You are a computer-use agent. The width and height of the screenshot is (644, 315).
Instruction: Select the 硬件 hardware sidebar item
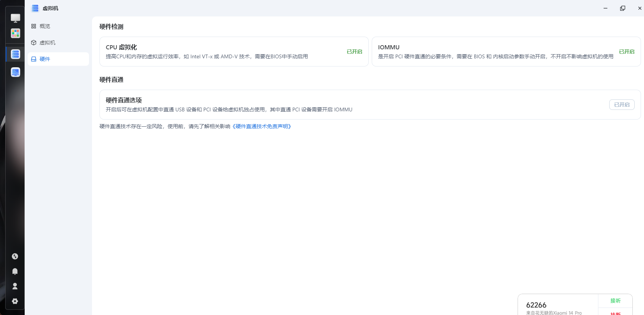tap(45, 59)
